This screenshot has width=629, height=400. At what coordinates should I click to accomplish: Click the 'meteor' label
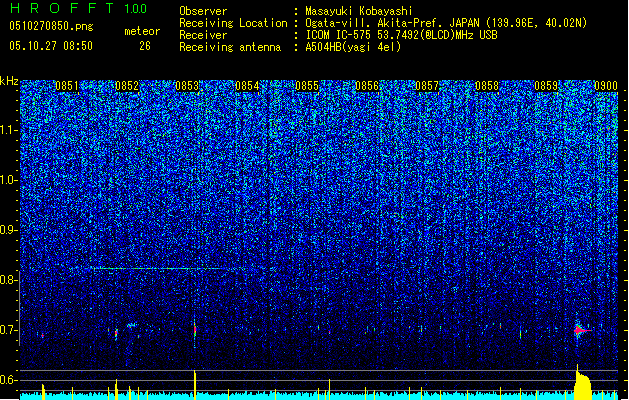pyautogui.click(x=142, y=31)
